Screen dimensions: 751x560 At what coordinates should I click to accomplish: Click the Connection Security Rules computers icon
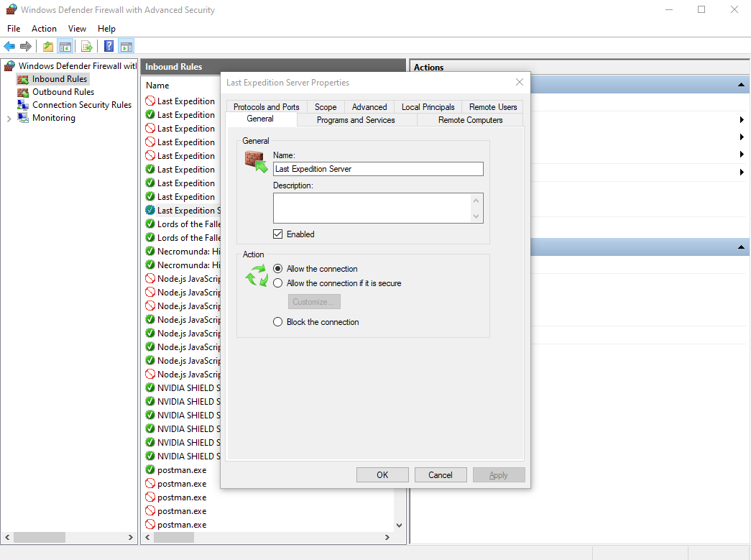click(x=23, y=105)
